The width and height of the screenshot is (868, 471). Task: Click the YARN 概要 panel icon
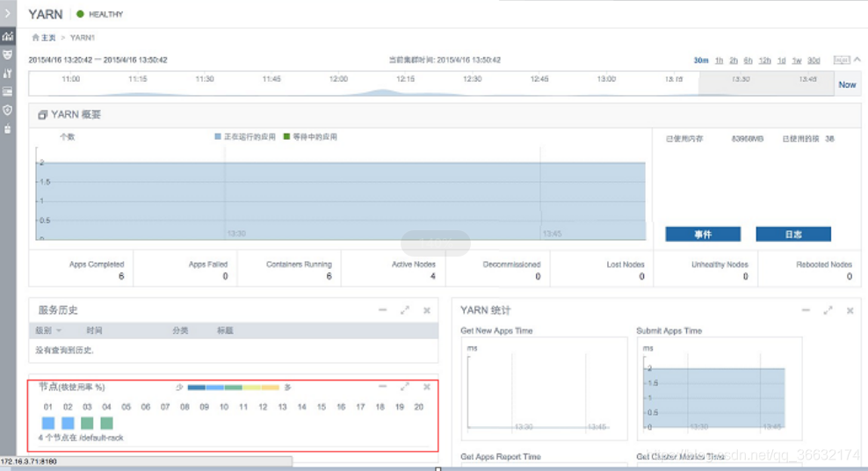click(x=42, y=114)
